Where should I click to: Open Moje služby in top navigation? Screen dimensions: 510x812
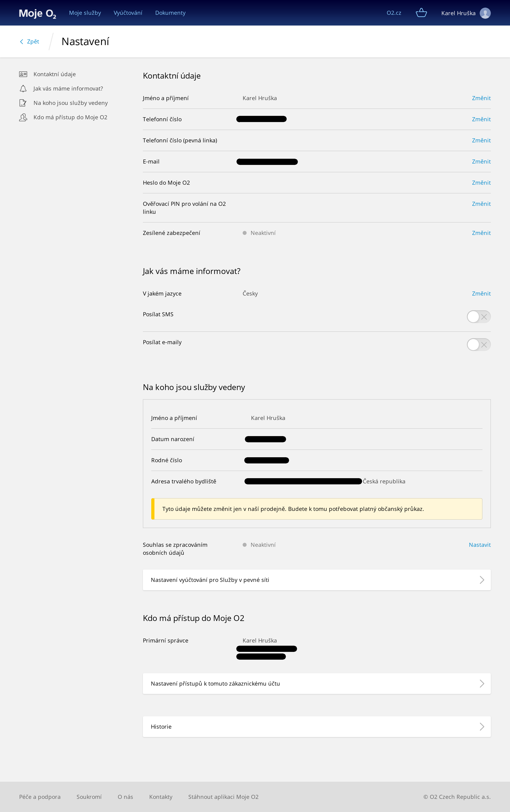[x=85, y=13]
